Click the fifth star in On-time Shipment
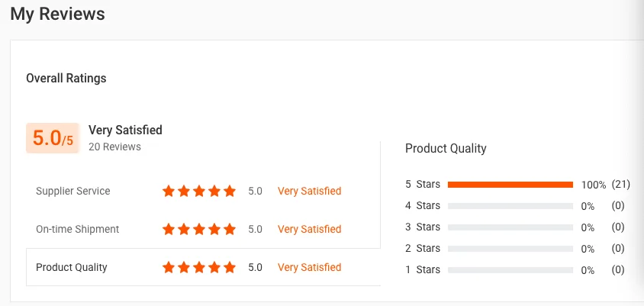 [x=230, y=229]
